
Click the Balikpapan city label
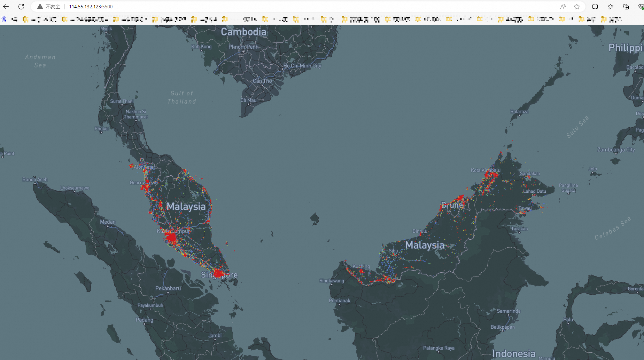[x=503, y=327]
